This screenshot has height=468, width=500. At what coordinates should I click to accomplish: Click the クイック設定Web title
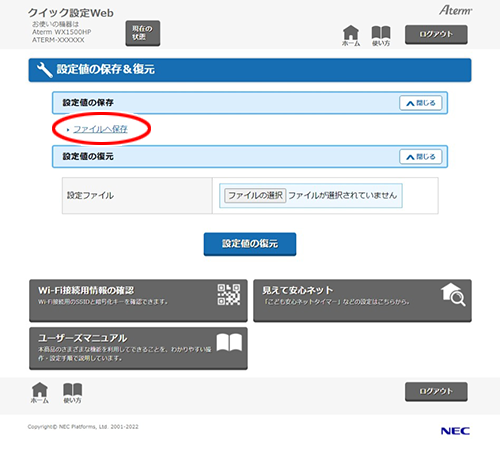[x=71, y=13]
